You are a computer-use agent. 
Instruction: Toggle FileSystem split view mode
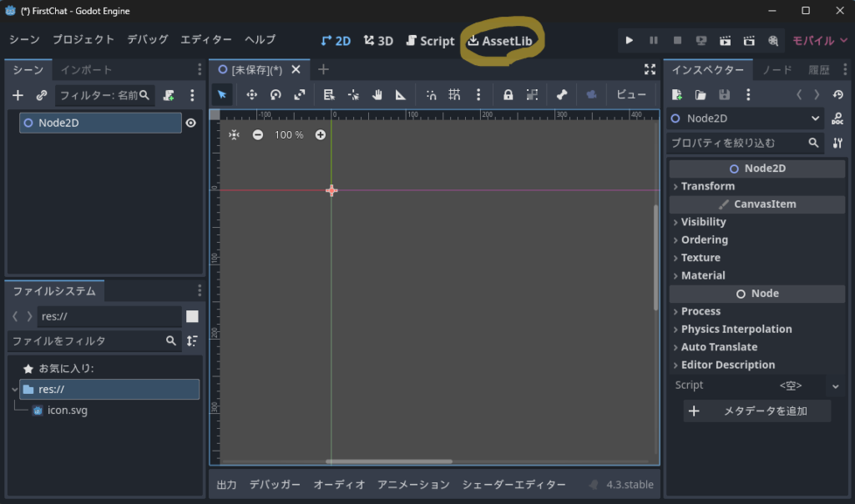[192, 316]
